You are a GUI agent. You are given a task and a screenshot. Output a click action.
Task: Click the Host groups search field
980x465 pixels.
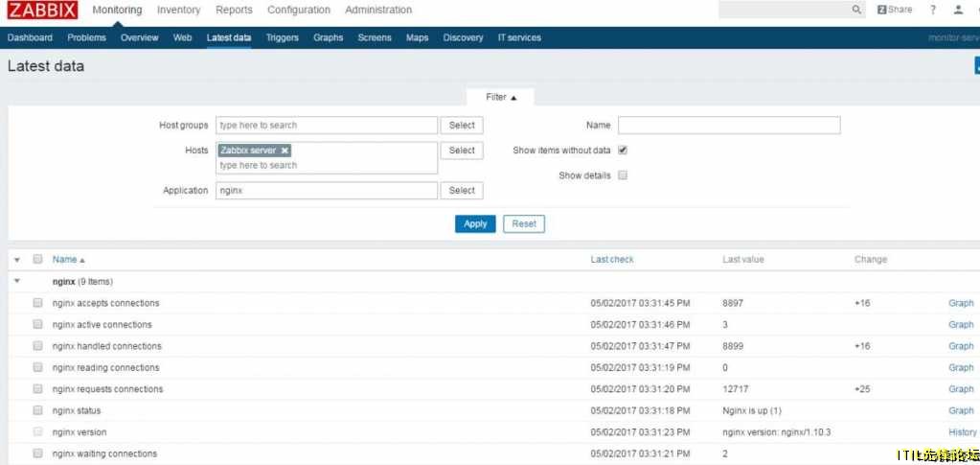point(327,126)
